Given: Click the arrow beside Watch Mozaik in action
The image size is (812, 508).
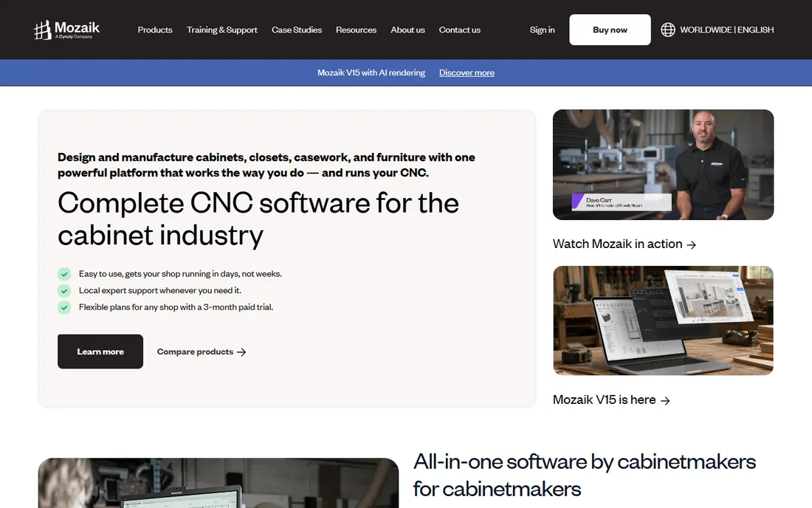Looking at the screenshot, I should (692, 244).
